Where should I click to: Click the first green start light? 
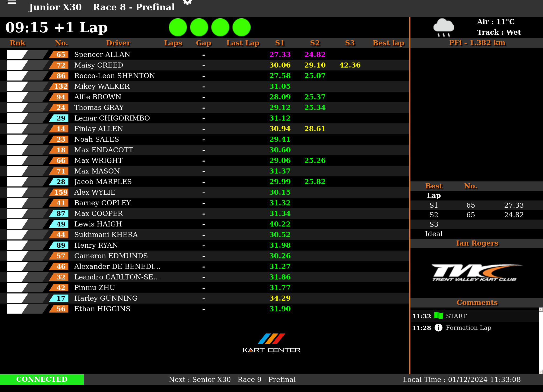tap(178, 28)
